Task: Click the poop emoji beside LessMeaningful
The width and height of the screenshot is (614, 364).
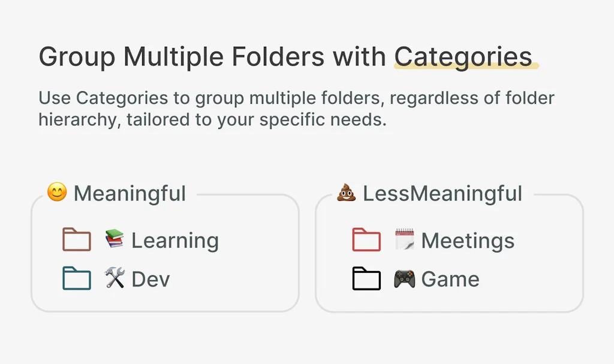Action: click(x=347, y=192)
